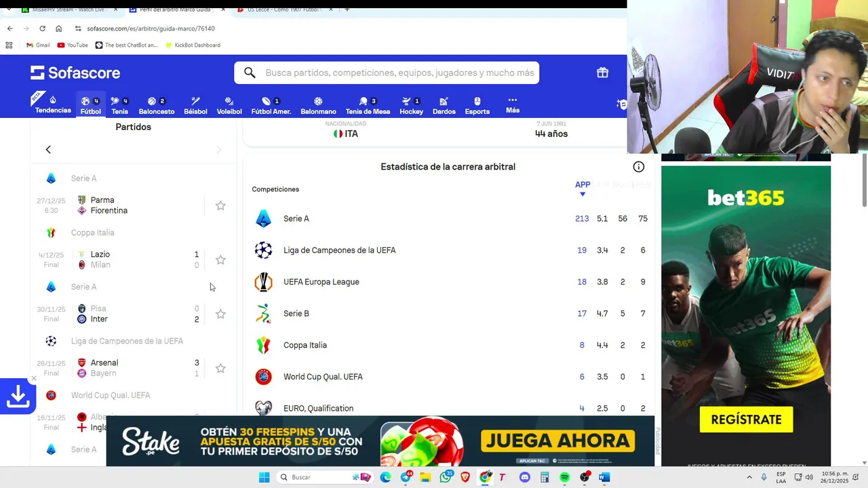The height and width of the screenshot is (488, 868).
Task: Open Spotify from the taskbar
Action: click(564, 477)
